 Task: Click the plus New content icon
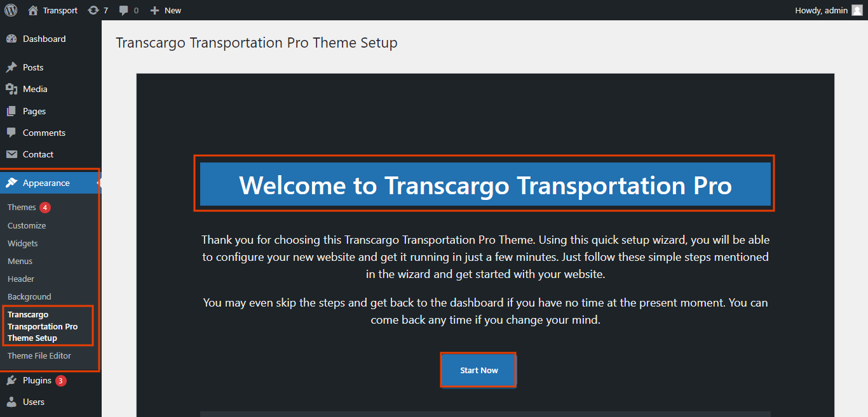[154, 10]
